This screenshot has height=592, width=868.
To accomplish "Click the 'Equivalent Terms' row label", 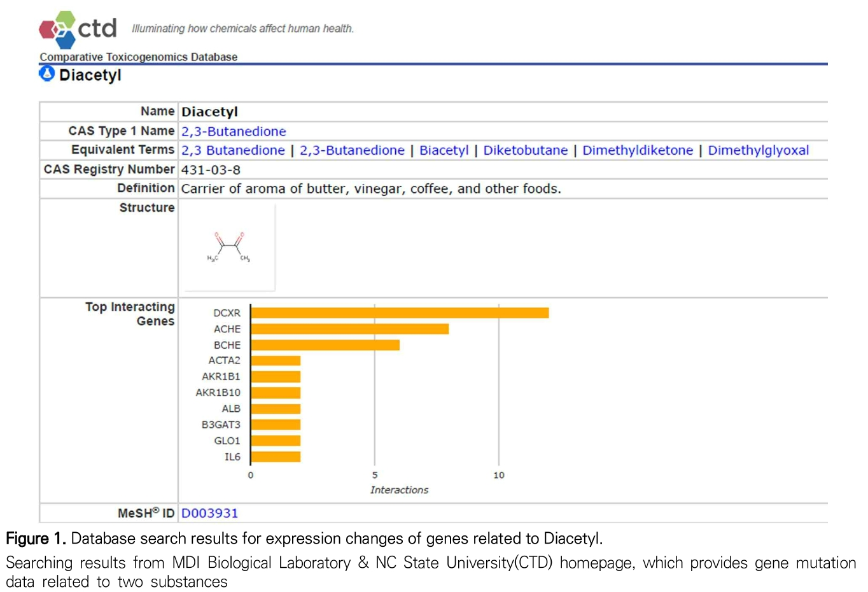I will [123, 150].
